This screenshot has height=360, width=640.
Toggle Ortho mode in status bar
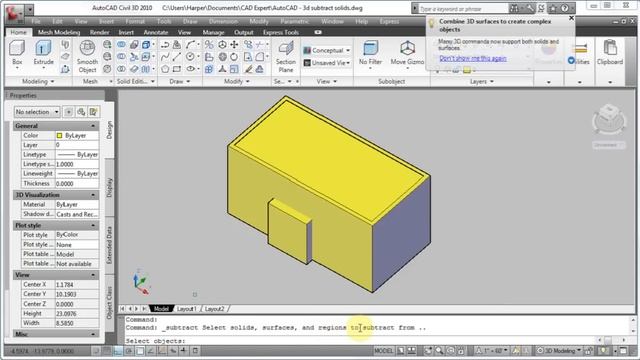tap(118, 351)
